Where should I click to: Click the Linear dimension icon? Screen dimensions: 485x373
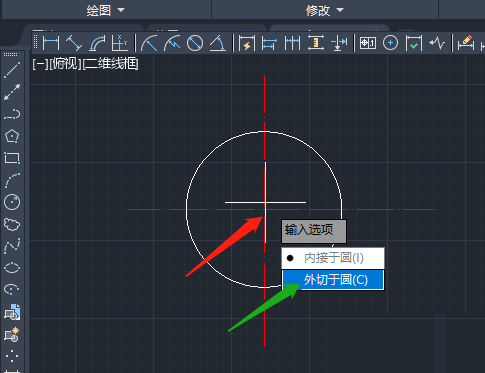pos(51,43)
